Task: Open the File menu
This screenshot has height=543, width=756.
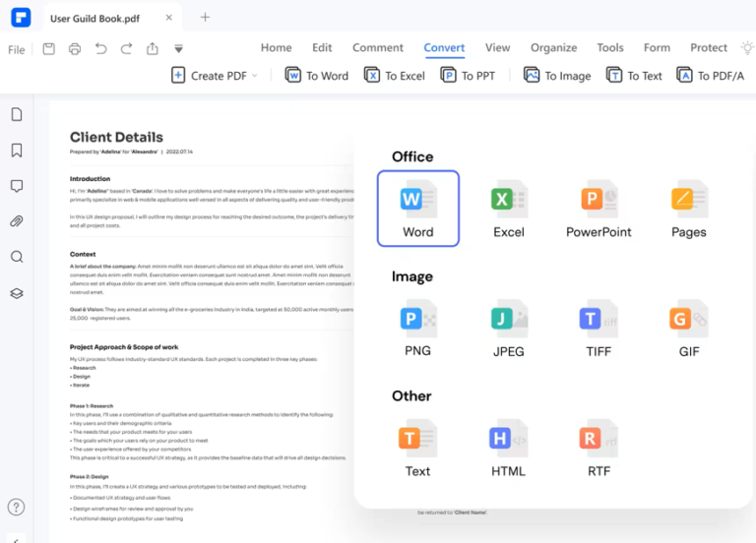Action: [x=17, y=49]
